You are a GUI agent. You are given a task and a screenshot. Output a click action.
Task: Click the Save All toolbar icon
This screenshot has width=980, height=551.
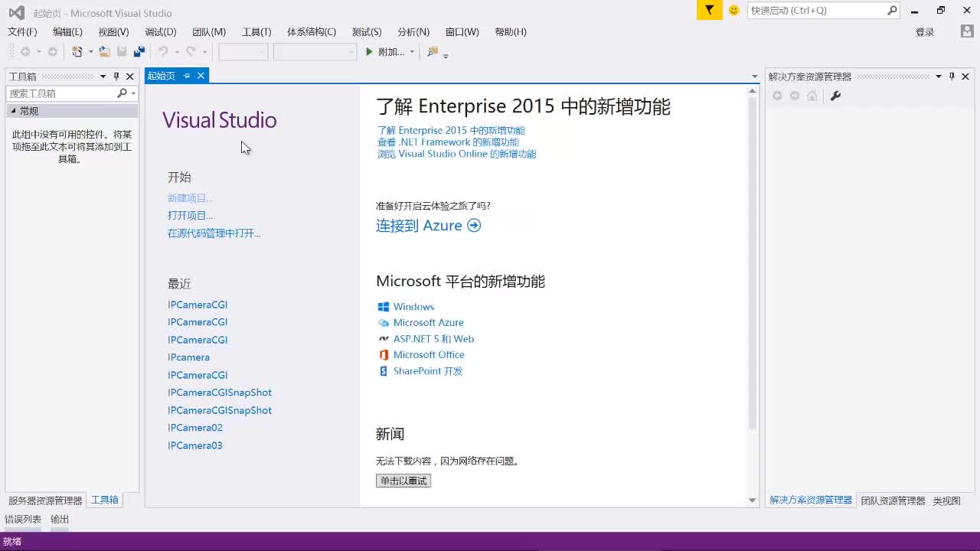pyautogui.click(x=139, y=52)
